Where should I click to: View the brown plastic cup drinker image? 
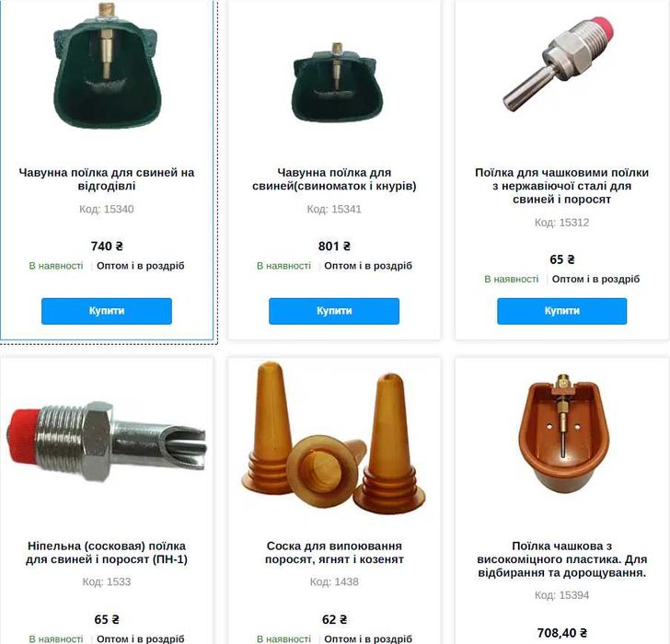564,434
